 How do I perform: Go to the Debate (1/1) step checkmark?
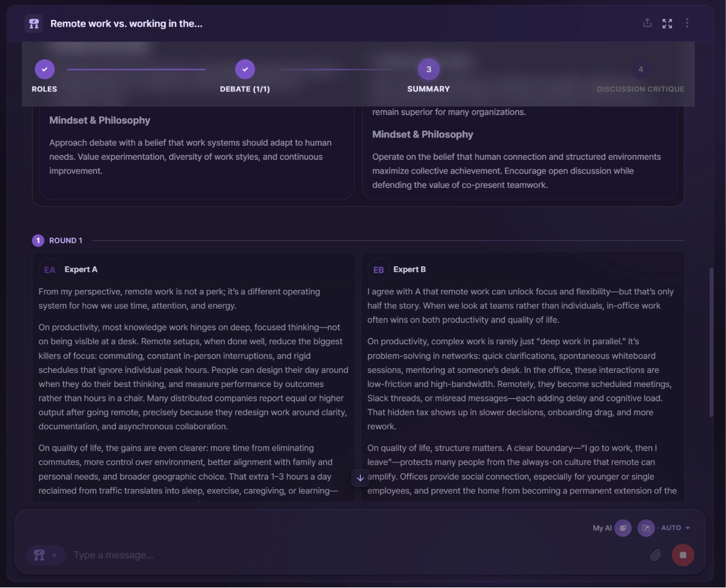point(245,70)
